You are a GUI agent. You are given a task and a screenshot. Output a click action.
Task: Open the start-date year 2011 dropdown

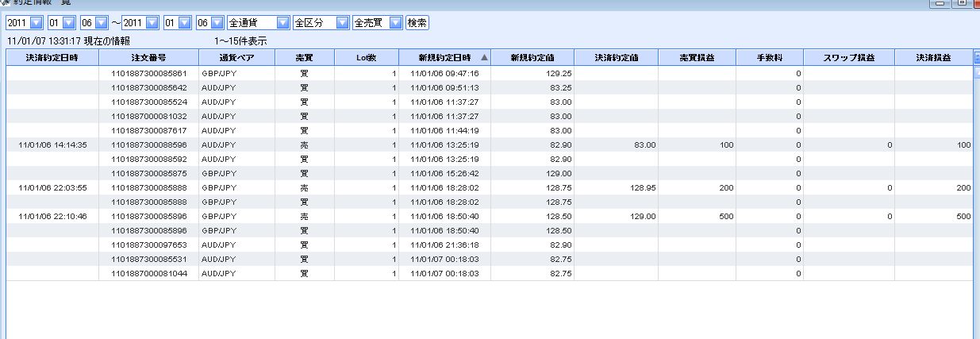click(37, 23)
